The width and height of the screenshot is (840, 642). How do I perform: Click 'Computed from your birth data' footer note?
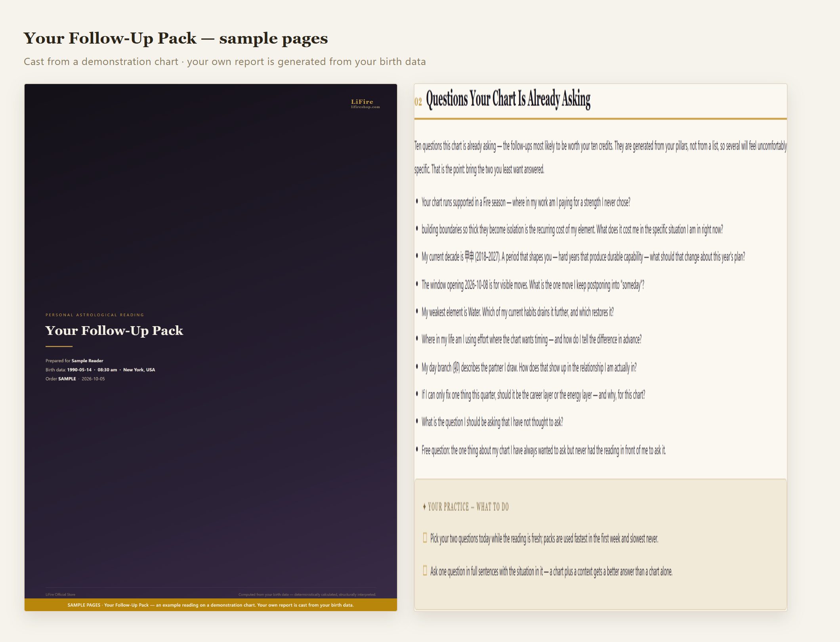point(307,594)
